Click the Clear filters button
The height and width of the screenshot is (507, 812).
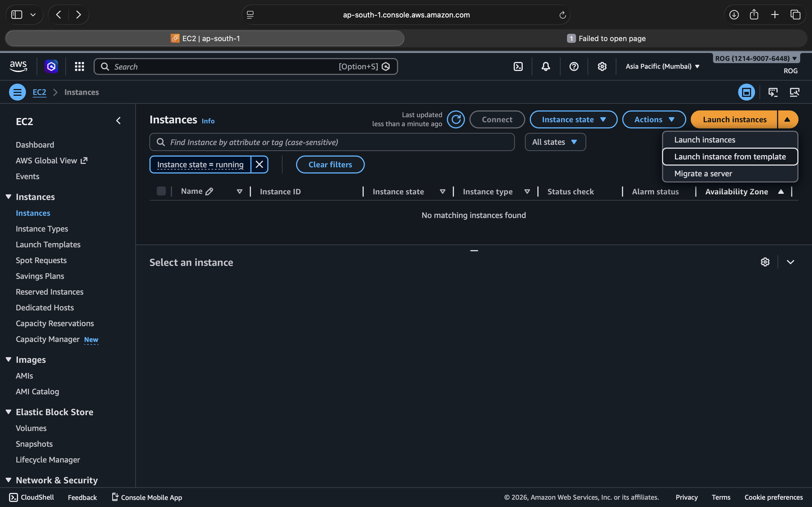coord(330,164)
